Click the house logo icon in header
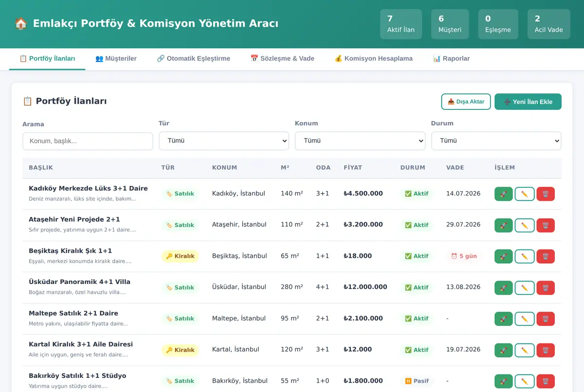This screenshot has height=392, width=584. click(x=20, y=23)
